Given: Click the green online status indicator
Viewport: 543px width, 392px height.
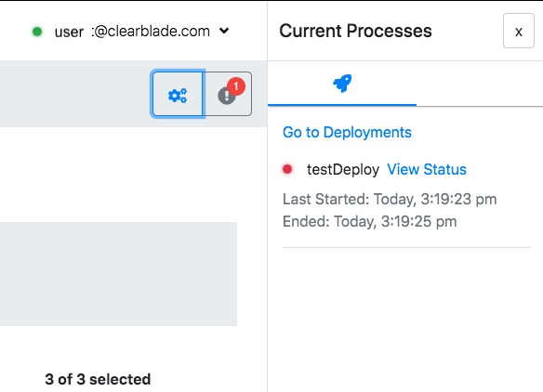Looking at the screenshot, I should pos(37,32).
